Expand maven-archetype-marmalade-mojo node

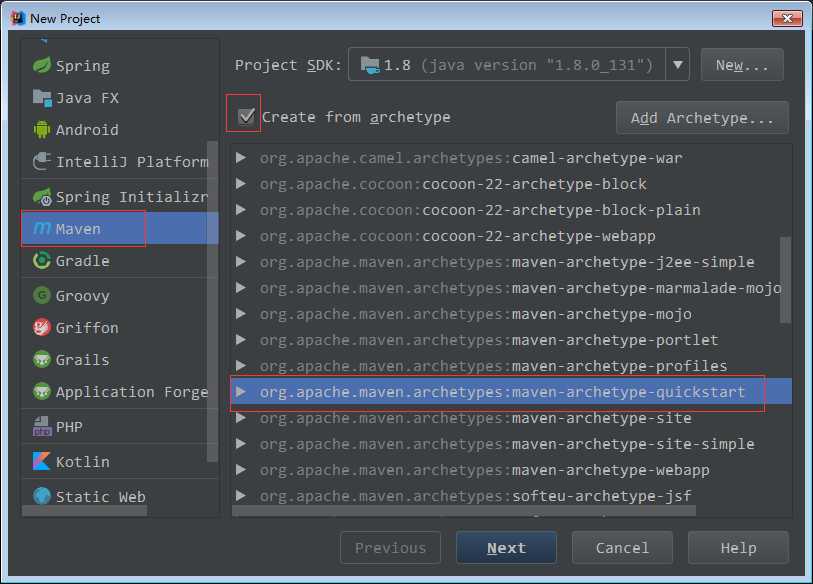point(241,287)
